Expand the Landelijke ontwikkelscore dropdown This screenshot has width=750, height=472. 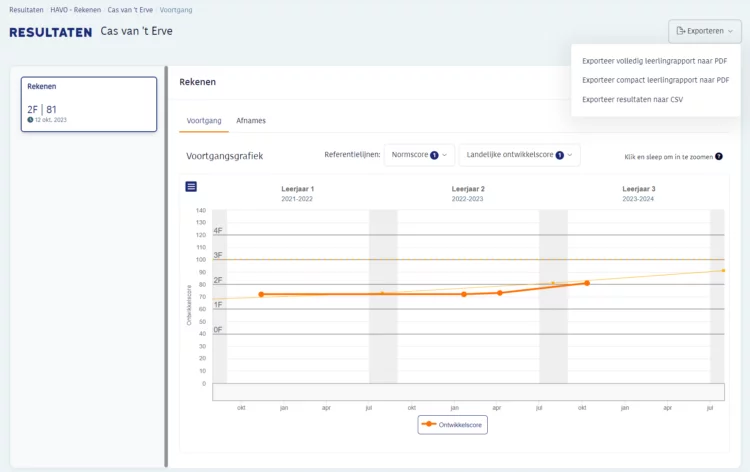(x=519, y=155)
